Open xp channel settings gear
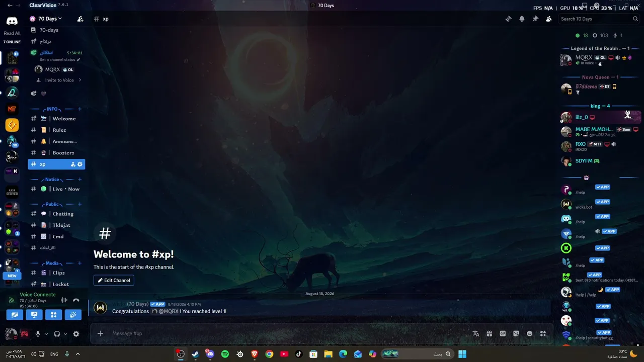Screen dimensions: 644x362 (x=79, y=164)
